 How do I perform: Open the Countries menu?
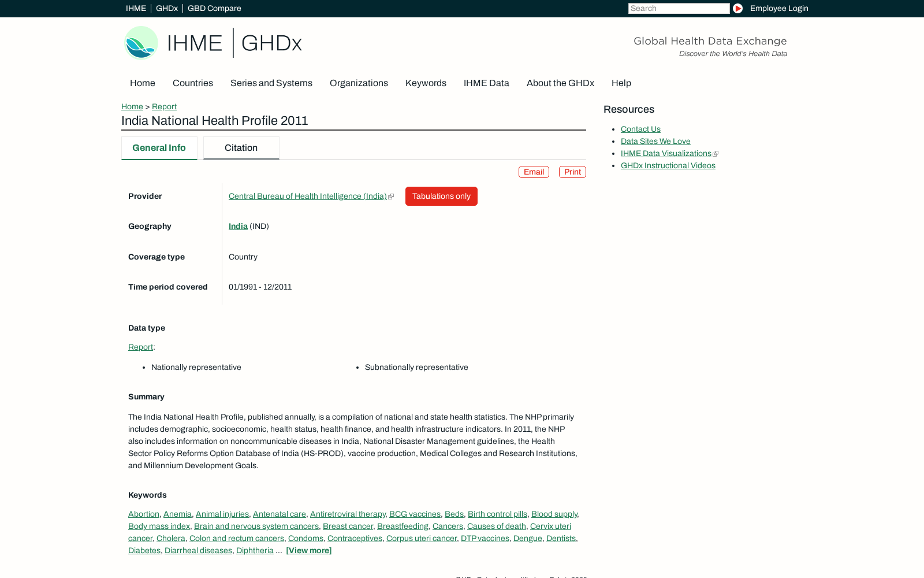coord(193,83)
